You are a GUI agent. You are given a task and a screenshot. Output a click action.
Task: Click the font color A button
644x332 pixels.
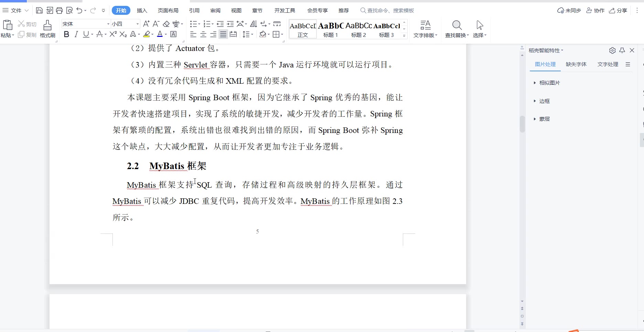click(160, 34)
